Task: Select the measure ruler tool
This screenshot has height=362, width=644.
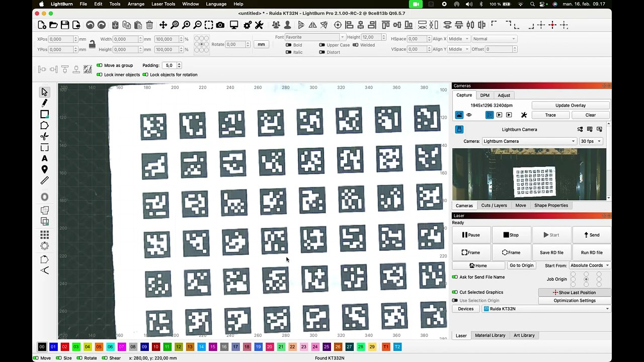Action: pos(44,180)
